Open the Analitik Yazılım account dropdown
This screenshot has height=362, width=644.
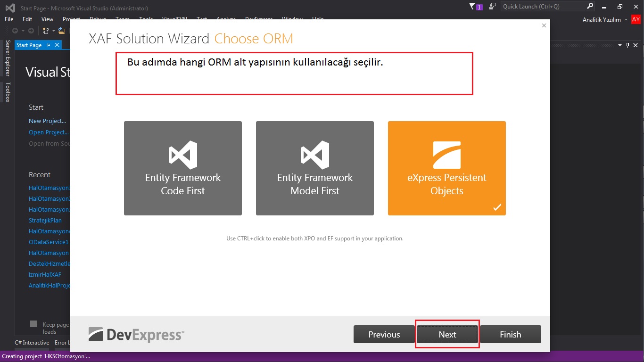pyautogui.click(x=627, y=19)
